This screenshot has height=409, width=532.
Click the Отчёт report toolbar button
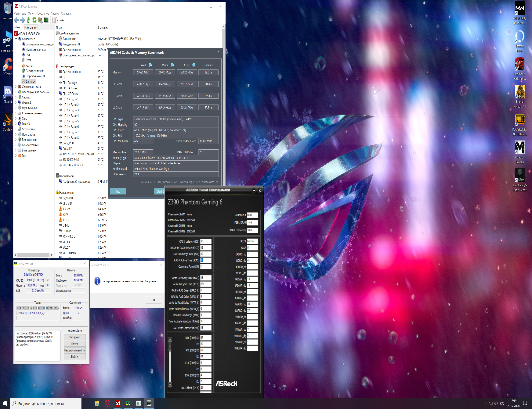pyautogui.click(x=58, y=20)
